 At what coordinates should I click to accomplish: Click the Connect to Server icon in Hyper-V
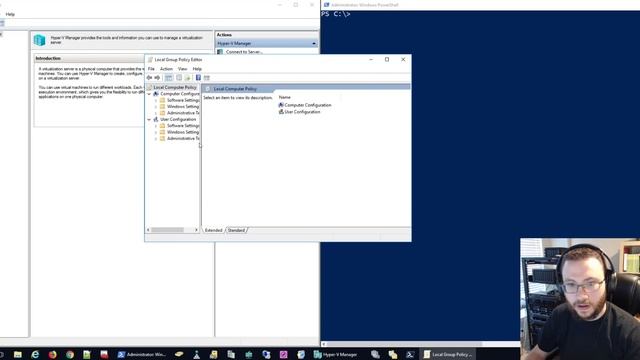[220, 52]
